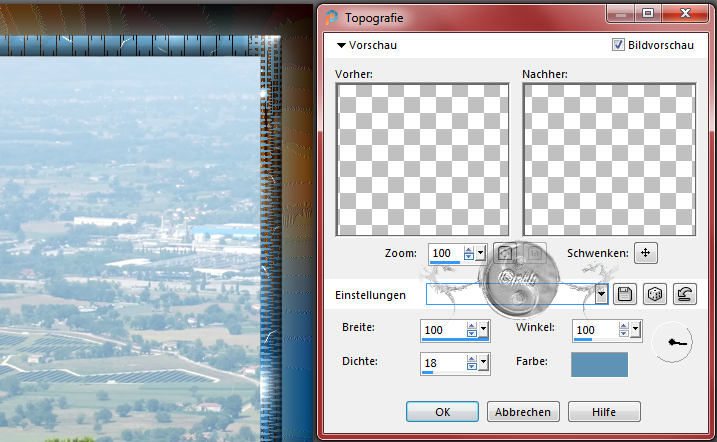Click the Topografie app icon in title bar
The width and height of the screenshot is (717, 442).
pos(333,15)
